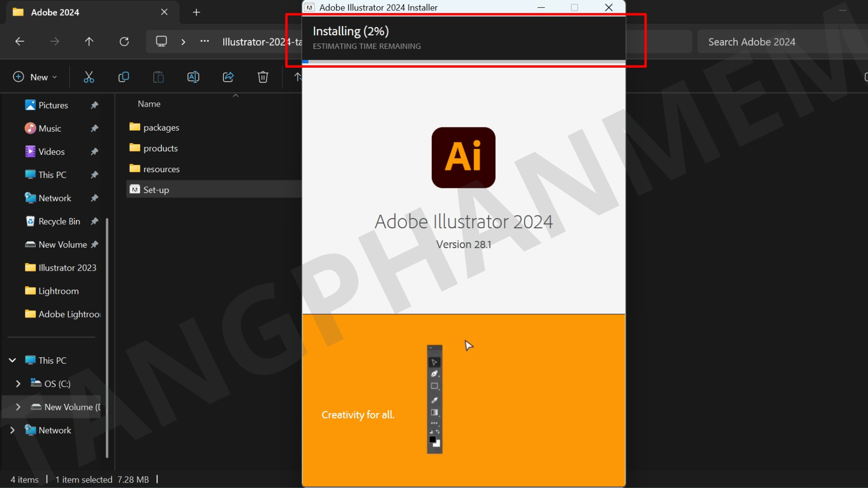Screen dimensions: 868x488
Task: Click '1 item selected 7.28 MB' status text
Action: (102, 479)
